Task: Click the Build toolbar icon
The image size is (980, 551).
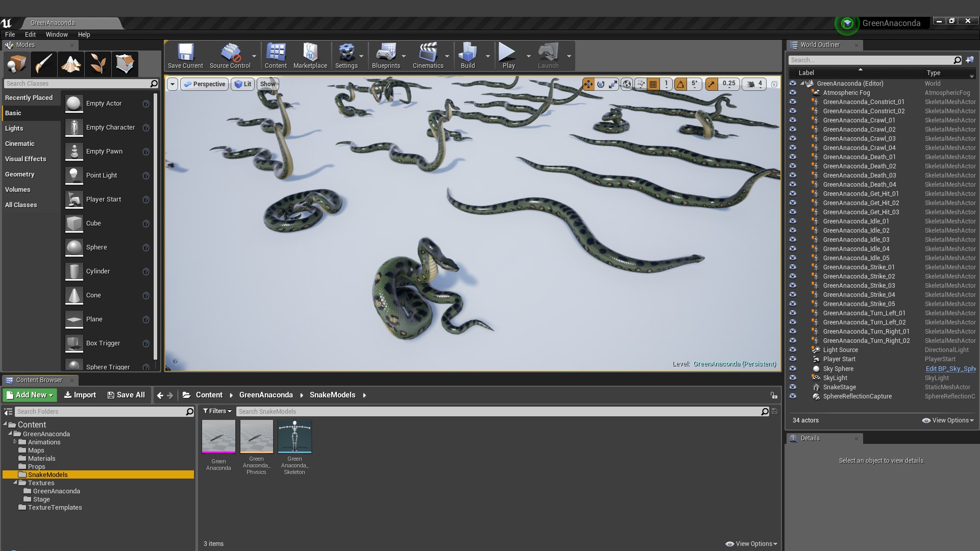Action: (x=468, y=56)
